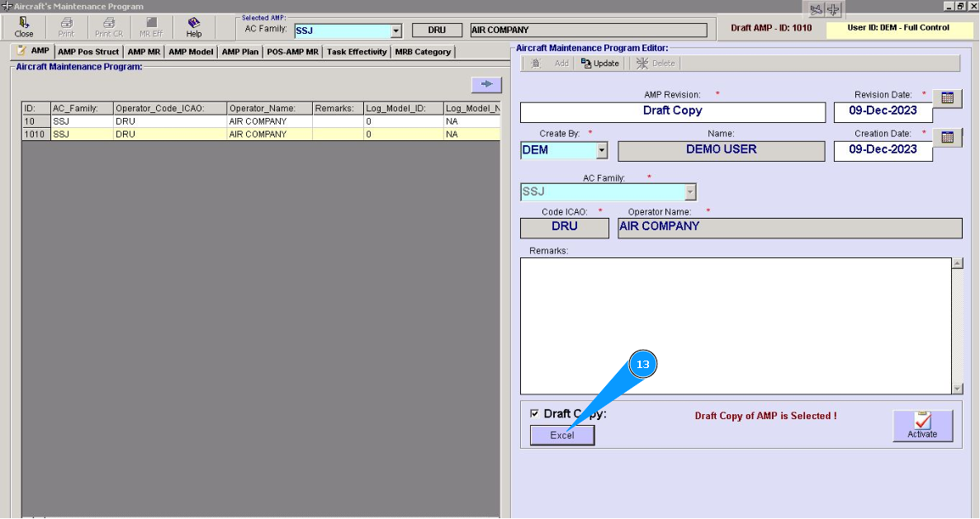Open calendar picker for Revision Date

tap(947, 98)
